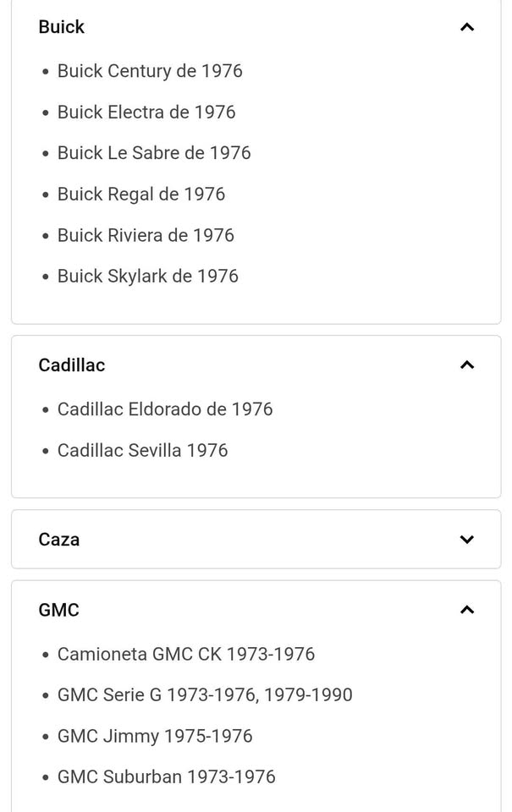Image resolution: width=512 pixels, height=812 pixels.
Task: Collapse the Cadillac section chevron
Action: [467, 365]
